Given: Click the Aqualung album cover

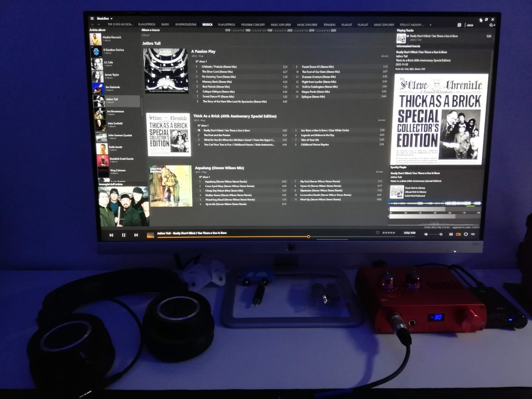Looking at the screenshot, I should pos(170,186).
